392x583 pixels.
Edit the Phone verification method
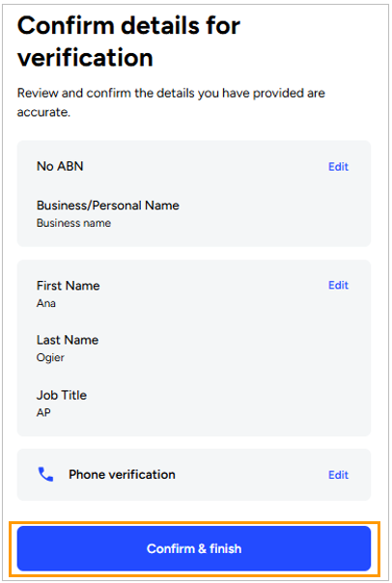(x=338, y=475)
